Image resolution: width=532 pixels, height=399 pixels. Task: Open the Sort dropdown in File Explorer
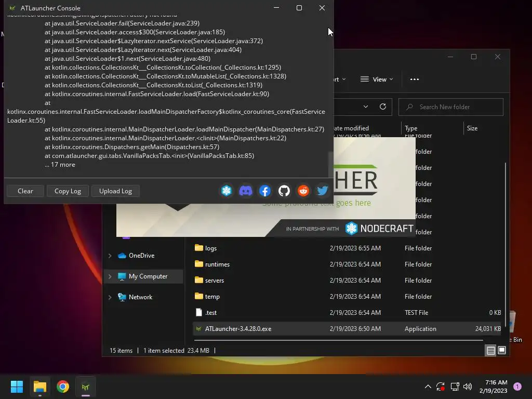click(x=340, y=79)
